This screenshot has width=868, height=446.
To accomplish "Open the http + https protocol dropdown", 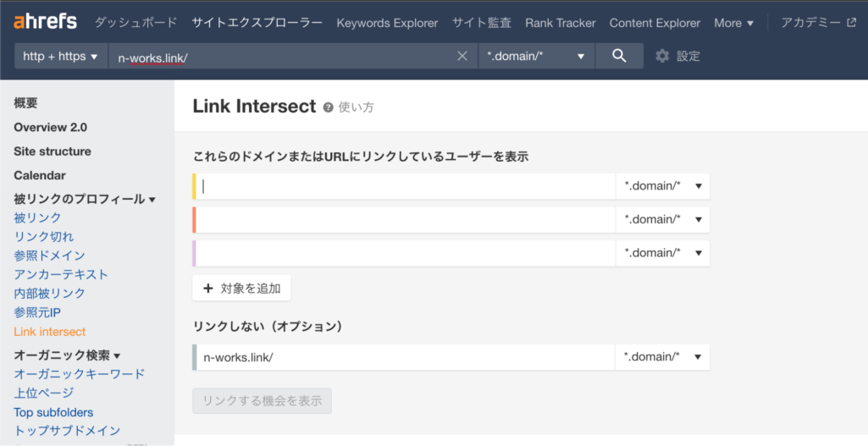I will [x=61, y=56].
